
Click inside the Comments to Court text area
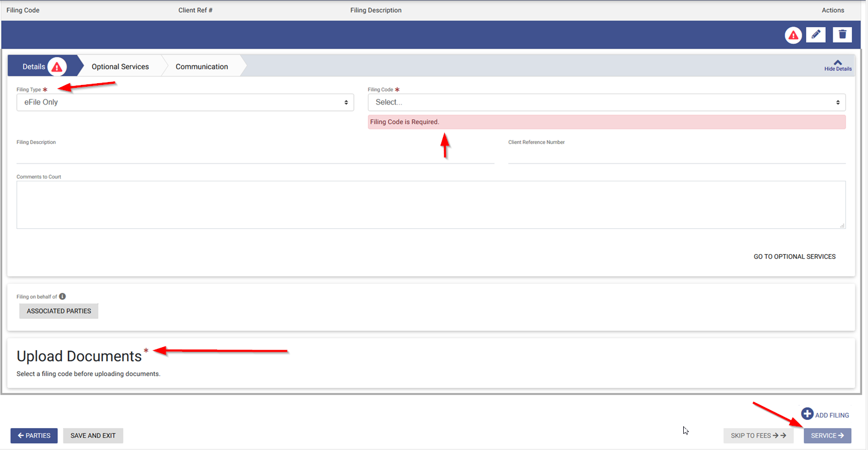(431, 204)
